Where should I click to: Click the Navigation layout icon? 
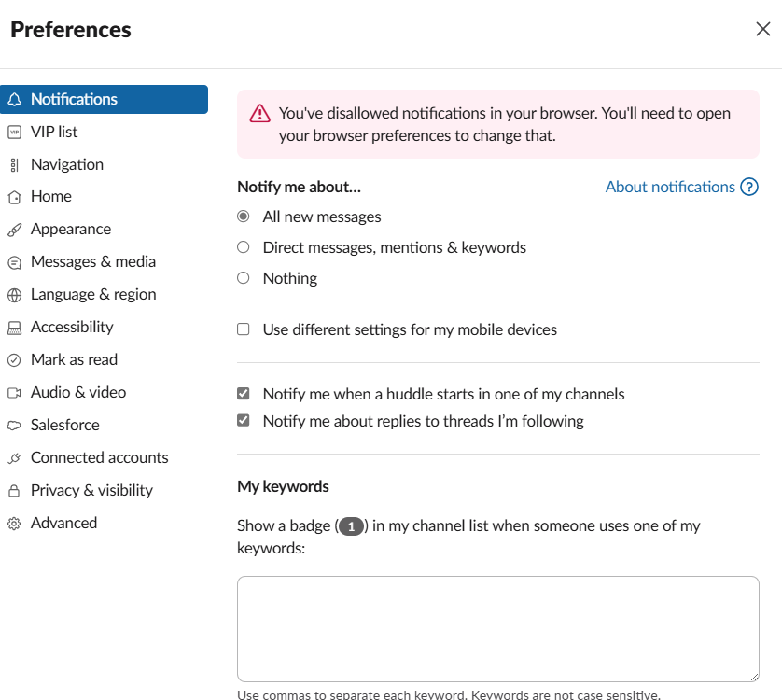point(14,164)
